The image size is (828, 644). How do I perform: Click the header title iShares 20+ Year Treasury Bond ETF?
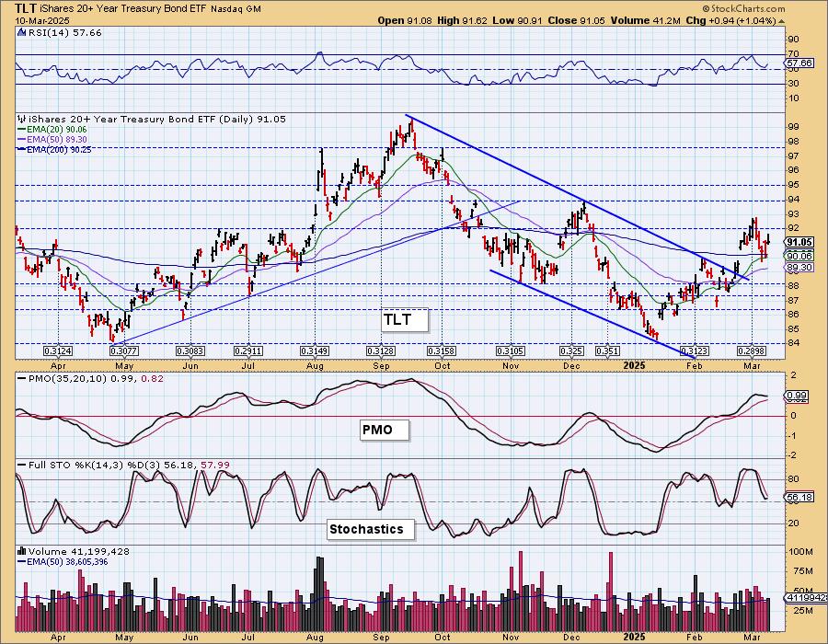click(124, 9)
